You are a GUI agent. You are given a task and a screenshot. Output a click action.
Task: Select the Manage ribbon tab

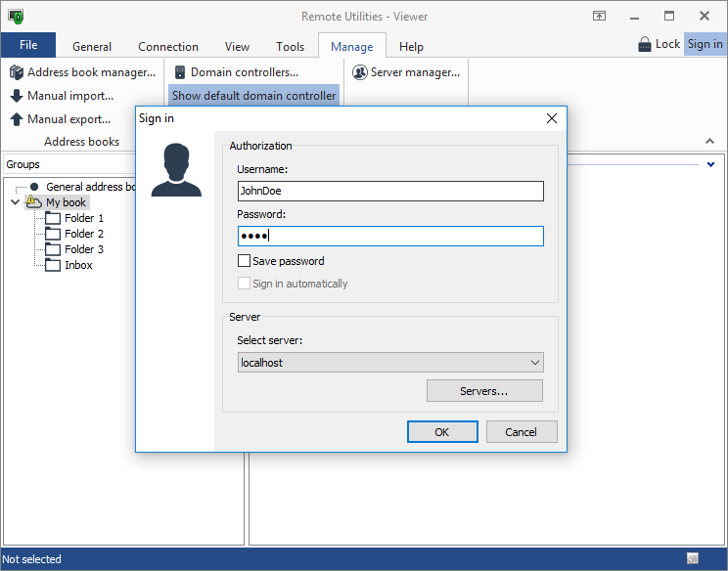pos(352,47)
